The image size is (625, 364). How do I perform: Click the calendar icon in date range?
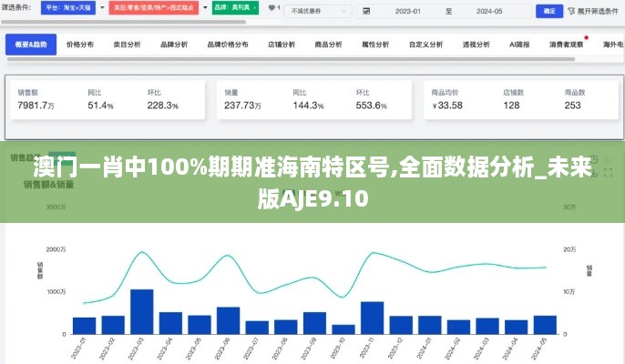pos(365,12)
